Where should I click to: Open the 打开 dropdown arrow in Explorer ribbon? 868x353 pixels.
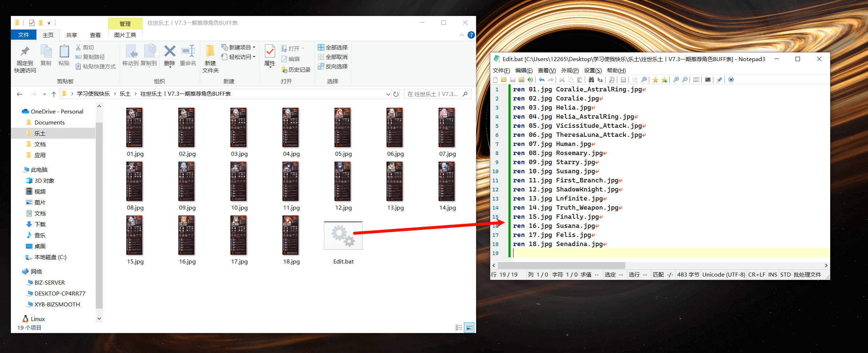tap(303, 48)
